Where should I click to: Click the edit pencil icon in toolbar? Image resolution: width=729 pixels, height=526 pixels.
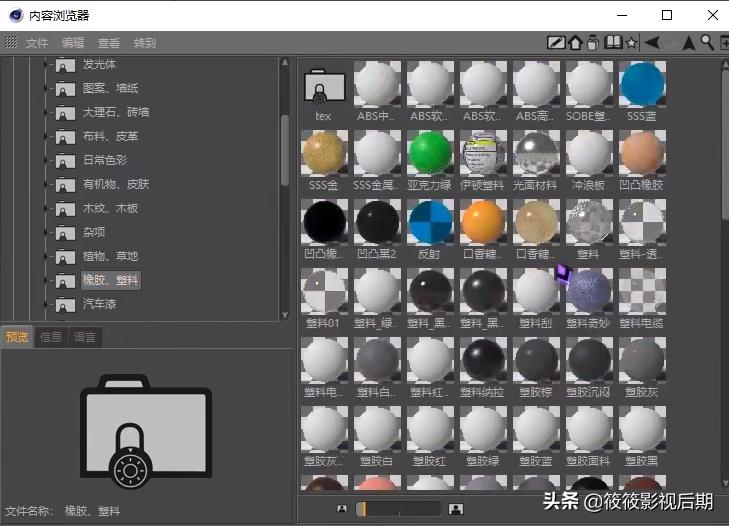pyautogui.click(x=556, y=43)
